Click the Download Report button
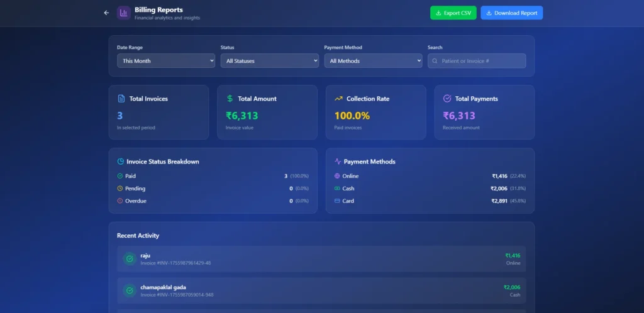 click(x=511, y=13)
